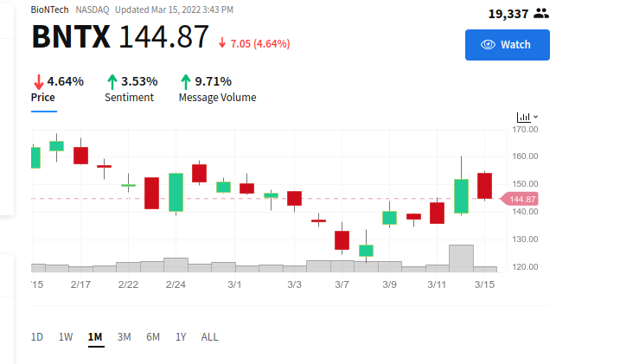
Task: Click the 2/17 date axis label
Action: tap(80, 284)
